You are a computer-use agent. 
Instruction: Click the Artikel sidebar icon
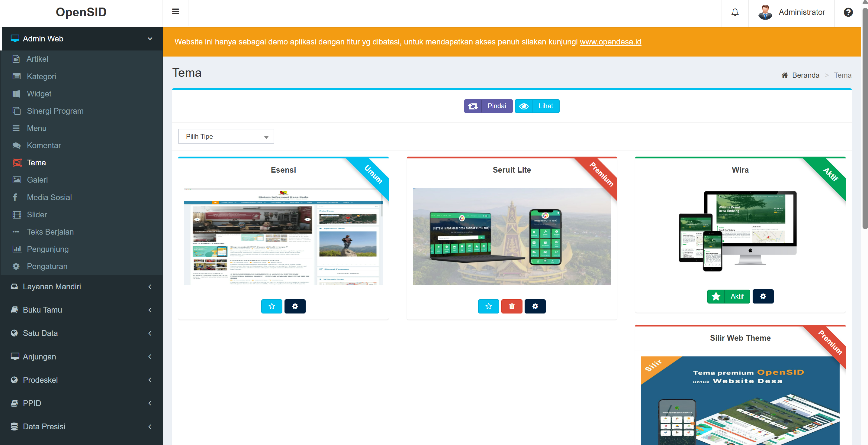16,59
